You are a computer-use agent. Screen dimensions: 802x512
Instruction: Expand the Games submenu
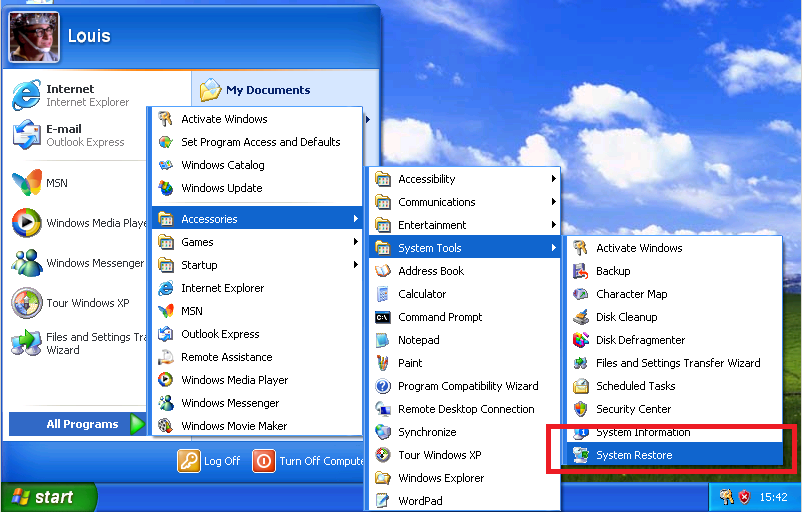[256, 242]
